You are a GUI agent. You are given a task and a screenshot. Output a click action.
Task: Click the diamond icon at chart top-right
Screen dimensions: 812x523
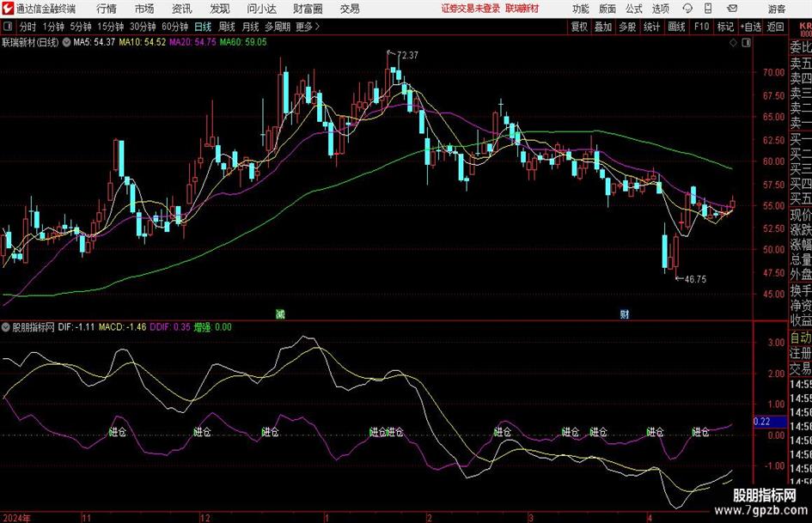(x=733, y=43)
